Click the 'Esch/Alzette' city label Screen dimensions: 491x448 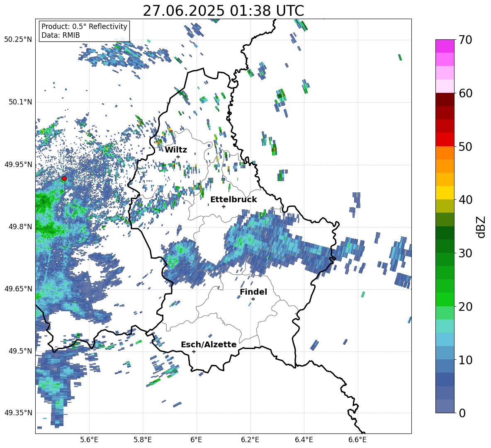[x=209, y=345]
